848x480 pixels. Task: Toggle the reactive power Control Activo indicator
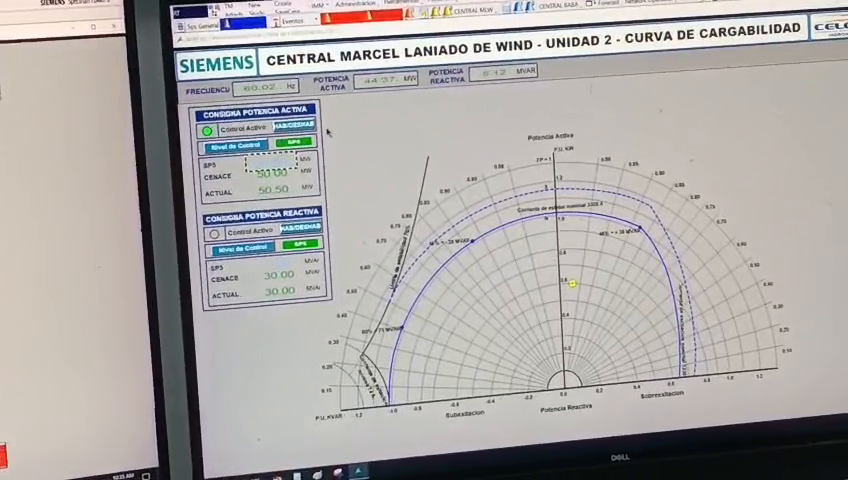[214, 234]
